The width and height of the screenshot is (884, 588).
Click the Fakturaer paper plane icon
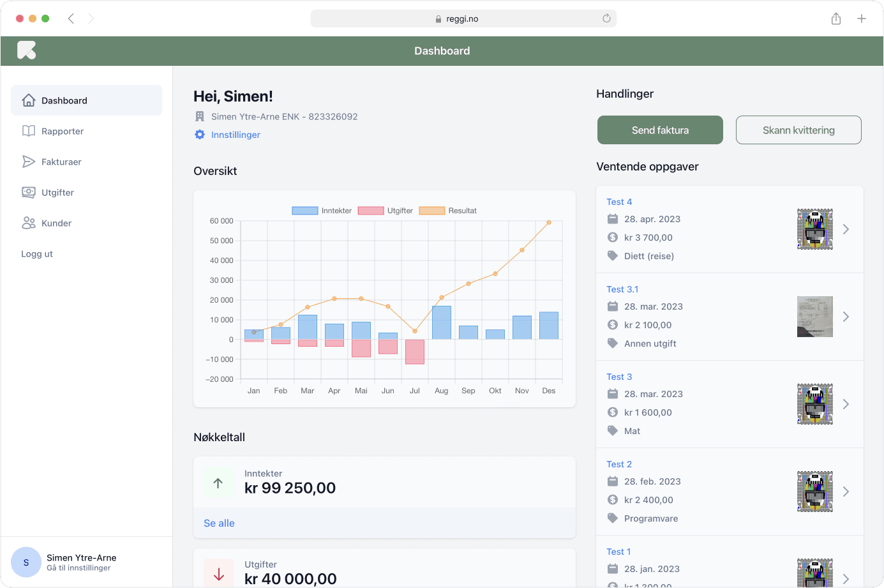pyautogui.click(x=29, y=162)
